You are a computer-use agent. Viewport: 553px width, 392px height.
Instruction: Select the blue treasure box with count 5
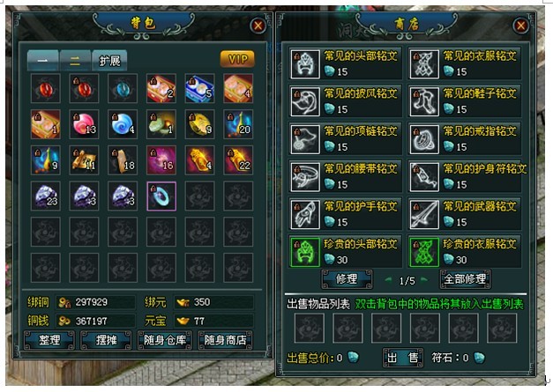(x=199, y=88)
